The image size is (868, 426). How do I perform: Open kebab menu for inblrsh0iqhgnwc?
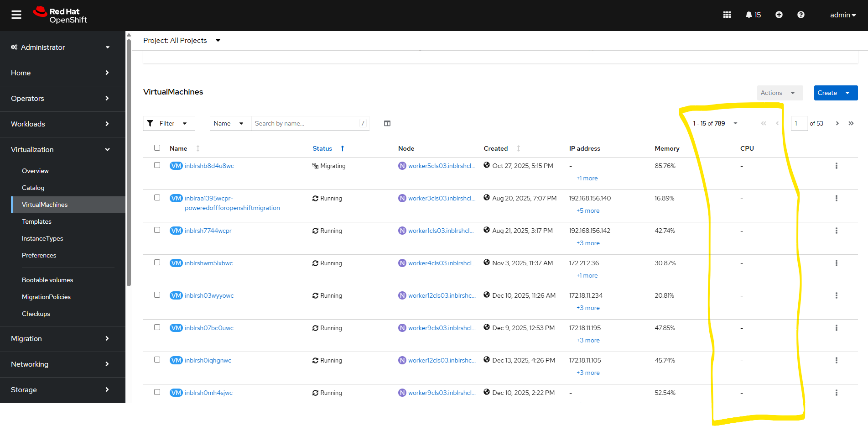837,360
